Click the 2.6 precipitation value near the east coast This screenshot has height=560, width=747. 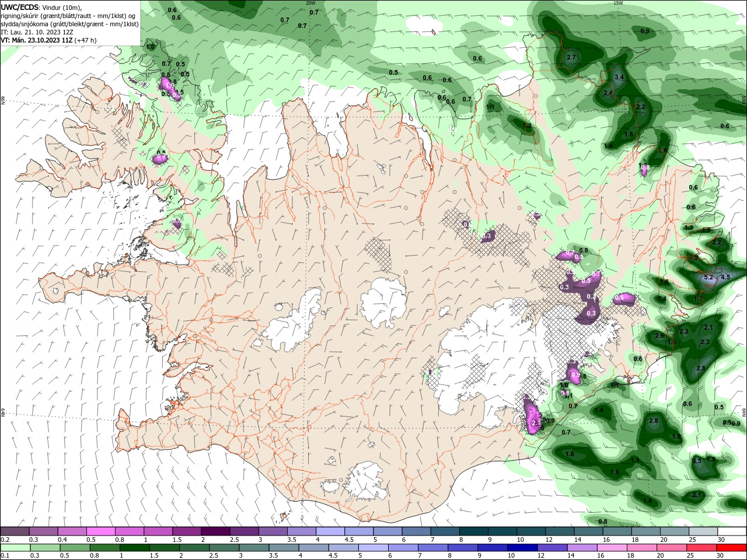point(659,336)
